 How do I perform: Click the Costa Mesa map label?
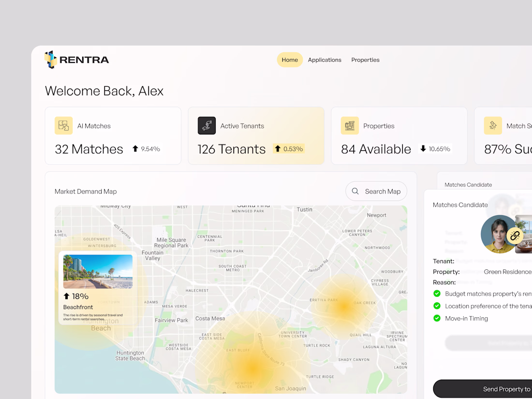point(210,318)
